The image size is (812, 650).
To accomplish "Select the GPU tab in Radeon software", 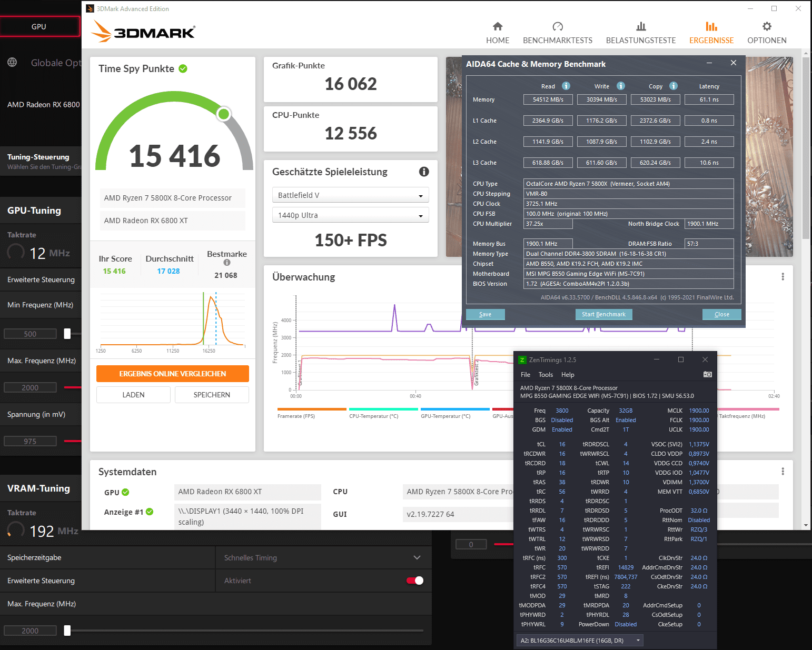I will [x=39, y=26].
